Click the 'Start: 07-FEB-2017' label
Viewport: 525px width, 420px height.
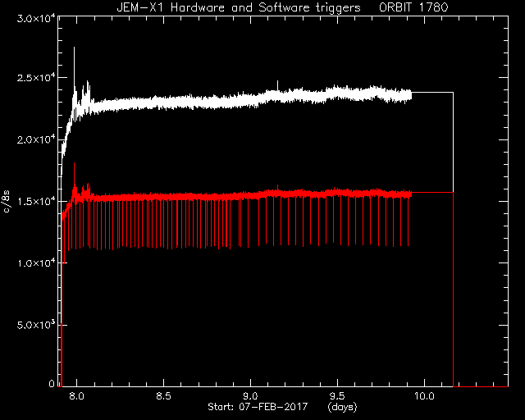(x=258, y=407)
